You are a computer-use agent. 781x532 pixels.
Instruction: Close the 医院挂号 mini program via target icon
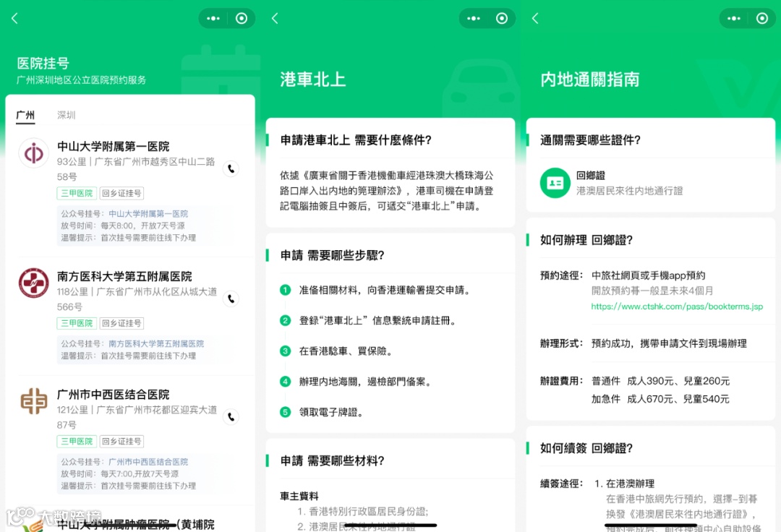[x=242, y=18]
